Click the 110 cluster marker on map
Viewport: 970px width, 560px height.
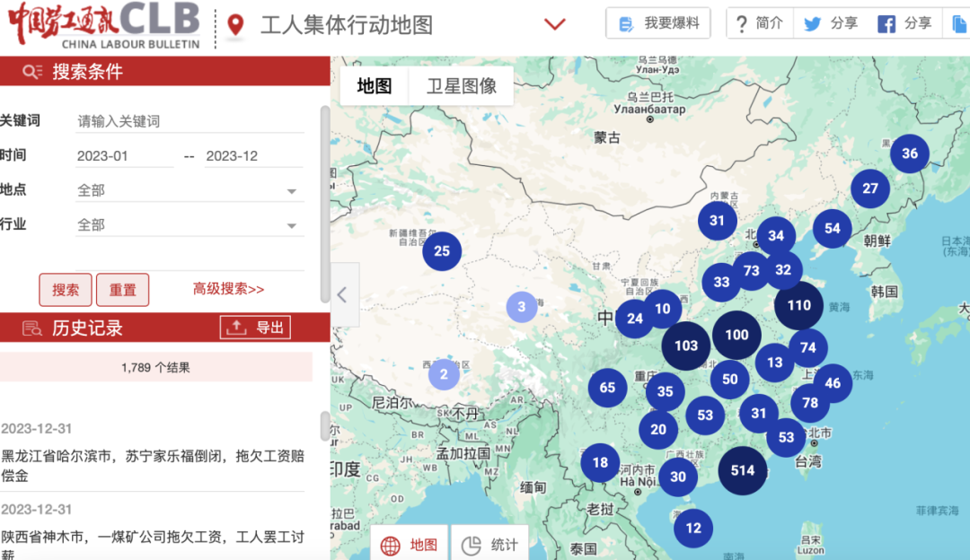pos(798,305)
